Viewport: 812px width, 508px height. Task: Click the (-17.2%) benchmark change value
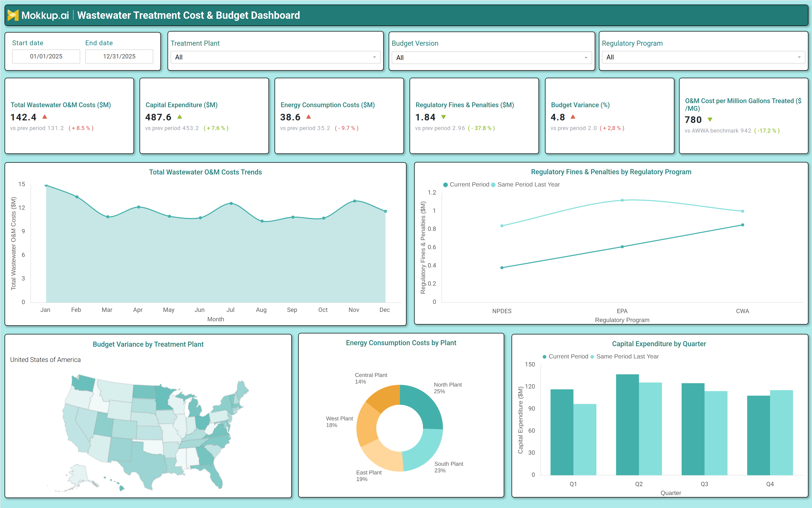[x=767, y=131]
